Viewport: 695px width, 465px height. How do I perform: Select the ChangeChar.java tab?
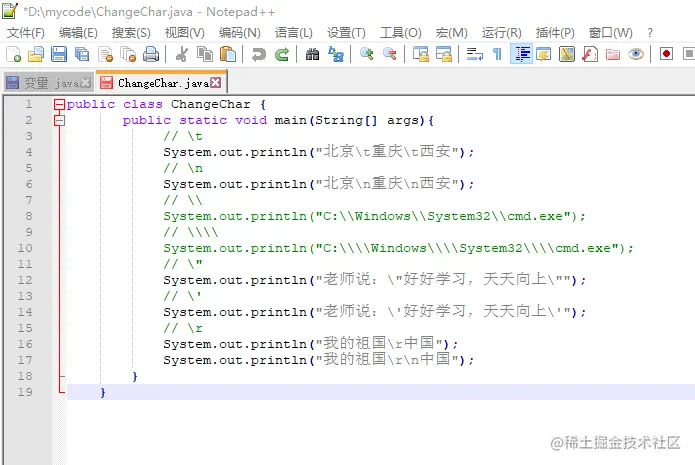pyautogui.click(x=161, y=82)
